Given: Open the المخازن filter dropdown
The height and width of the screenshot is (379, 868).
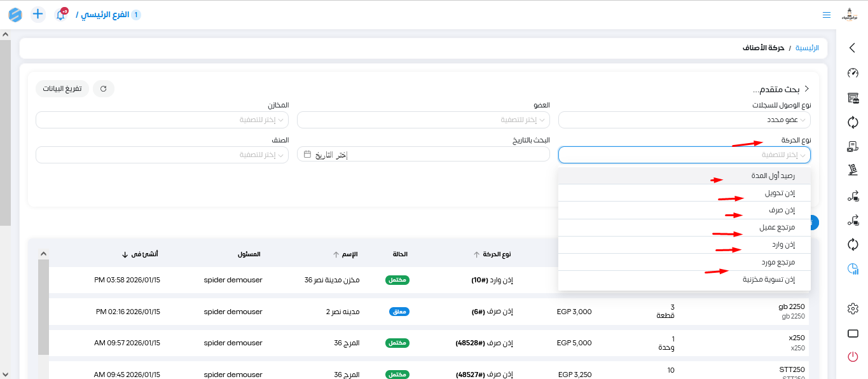Looking at the screenshot, I should [x=162, y=120].
